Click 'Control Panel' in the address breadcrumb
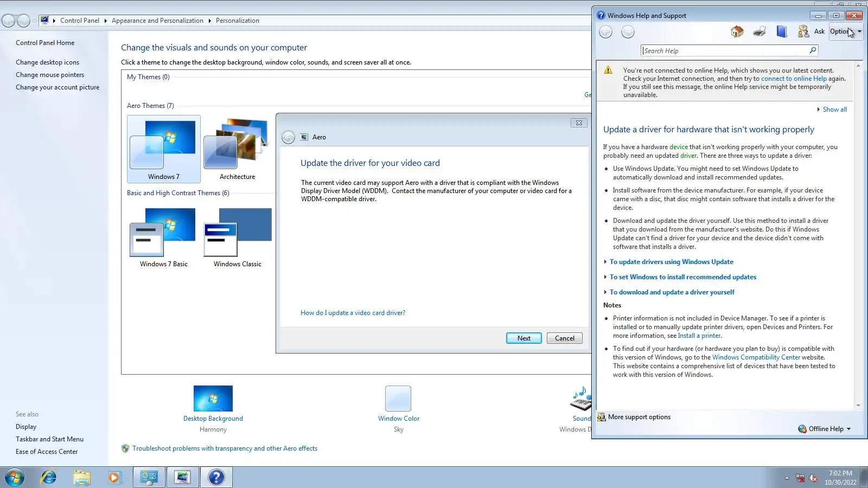Screen dimensions: 868x488 coord(80,21)
